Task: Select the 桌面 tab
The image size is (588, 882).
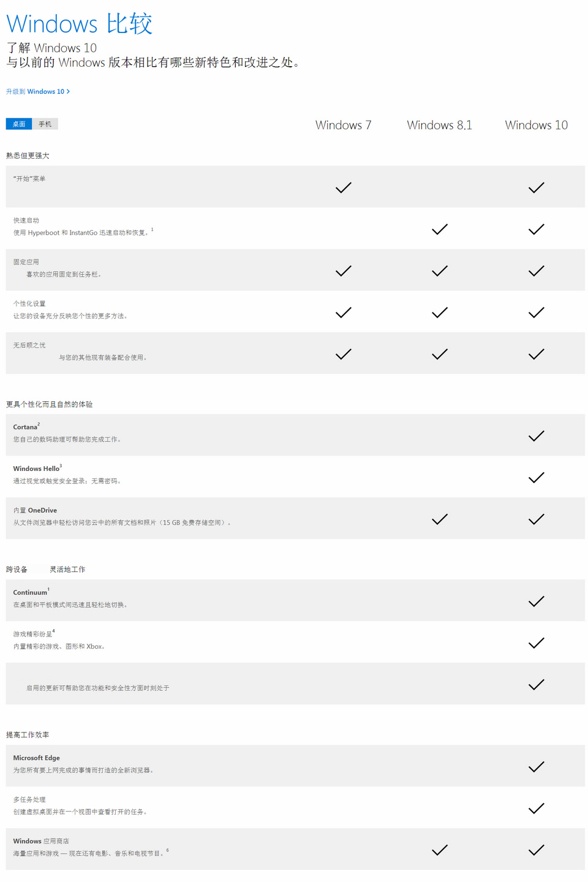Action: [19, 124]
